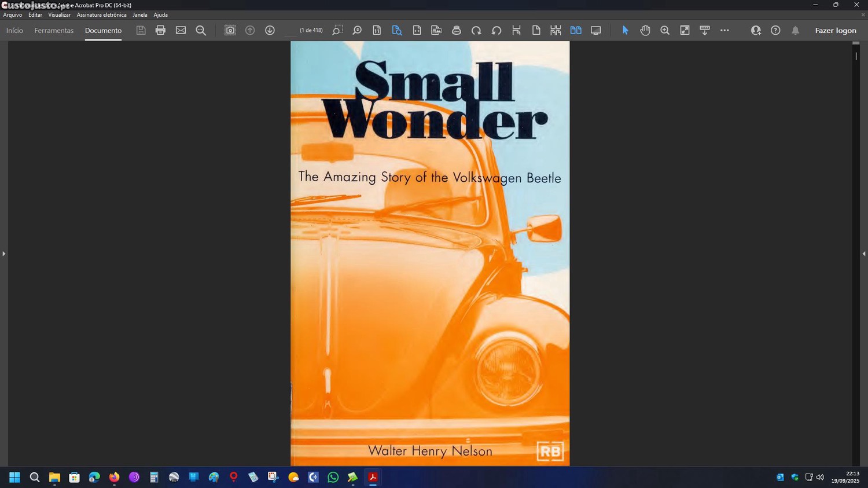Screen dimensions: 868x488
Task: Open the more tools ellipsis menu
Action: 724,30
